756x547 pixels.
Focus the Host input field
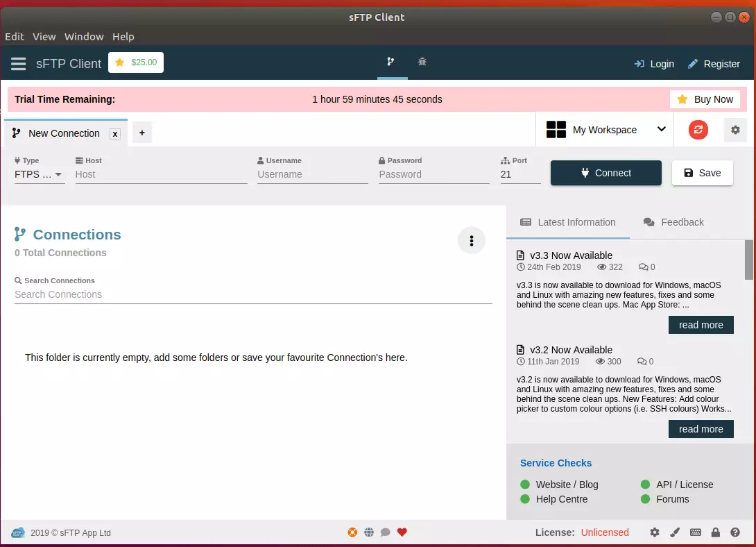161,175
